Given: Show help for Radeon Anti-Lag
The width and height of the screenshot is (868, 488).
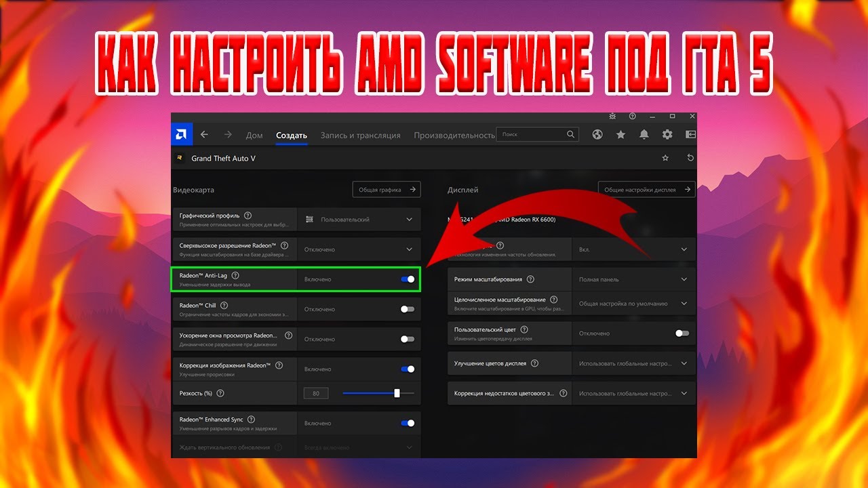Looking at the screenshot, I should coord(235,275).
